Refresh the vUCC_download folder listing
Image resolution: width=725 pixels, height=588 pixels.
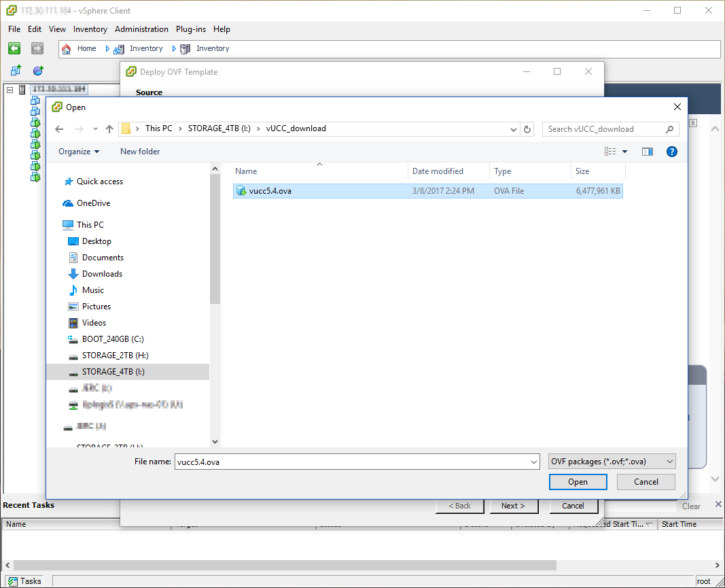click(527, 129)
